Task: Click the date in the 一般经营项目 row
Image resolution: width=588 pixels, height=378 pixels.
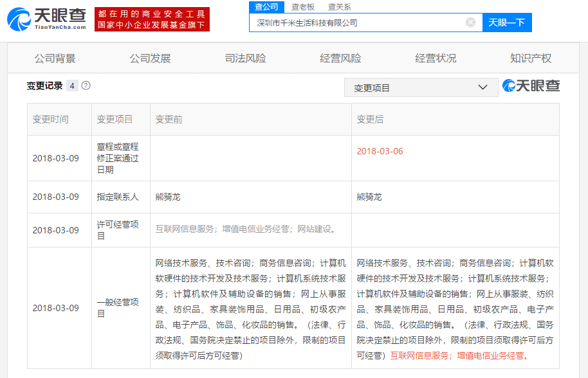Action: tap(55, 308)
